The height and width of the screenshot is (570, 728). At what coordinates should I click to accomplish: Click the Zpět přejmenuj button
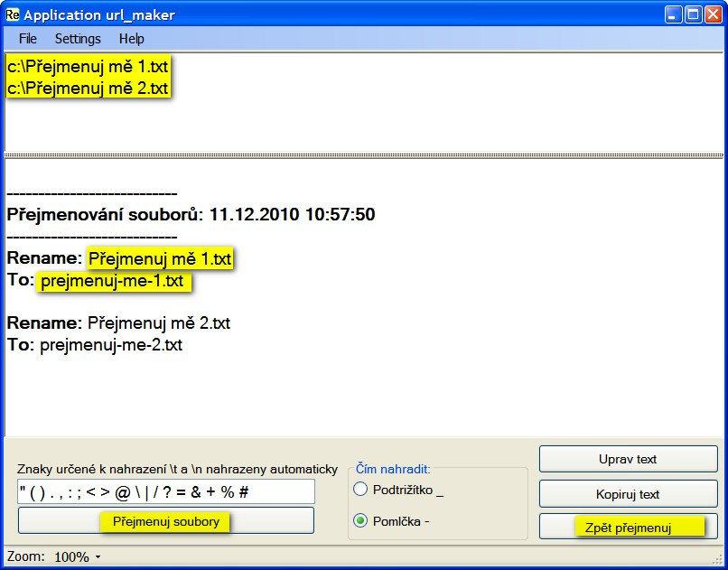coord(628,527)
